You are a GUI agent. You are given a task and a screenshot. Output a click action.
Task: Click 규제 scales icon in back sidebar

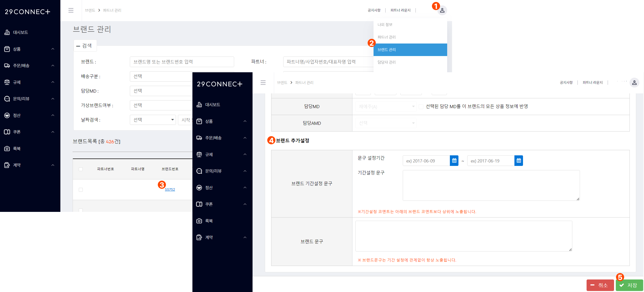[x=7, y=82]
